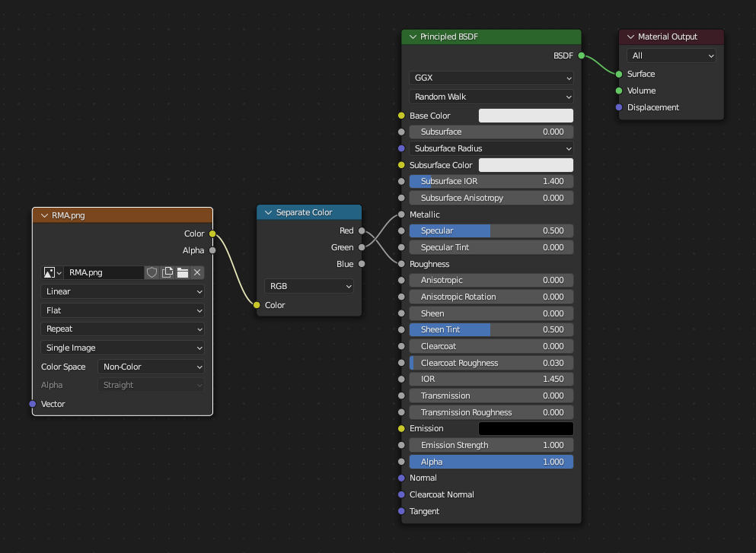The height and width of the screenshot is (553, 756).
Task: Select the Separate Color node header
Action: (x=309, y=212)
